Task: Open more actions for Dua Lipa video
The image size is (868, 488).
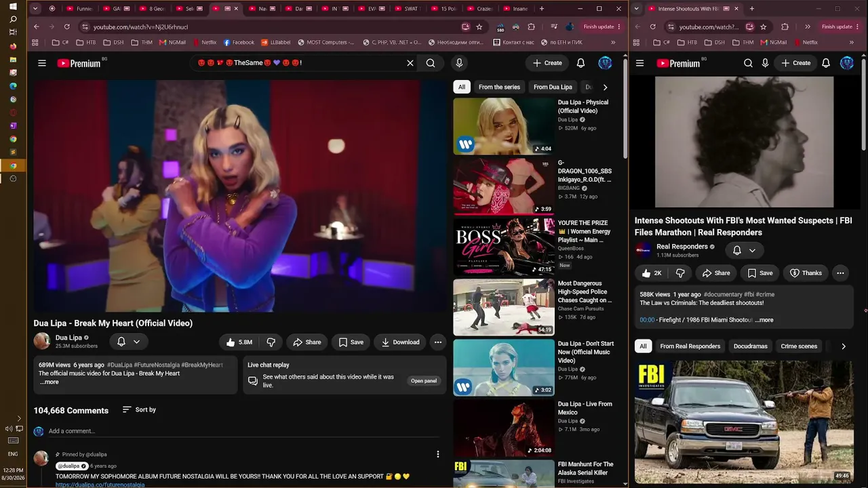Action: [x=438, y=342]
